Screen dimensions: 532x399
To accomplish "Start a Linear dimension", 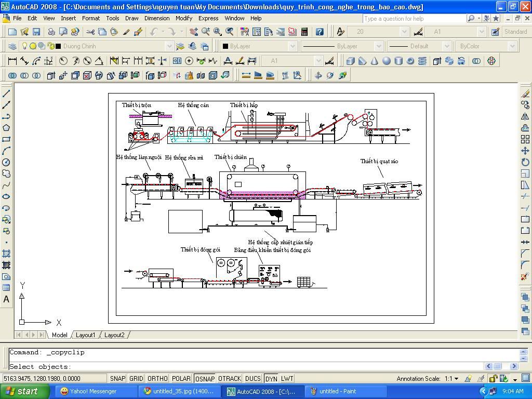I will point(12,61).
